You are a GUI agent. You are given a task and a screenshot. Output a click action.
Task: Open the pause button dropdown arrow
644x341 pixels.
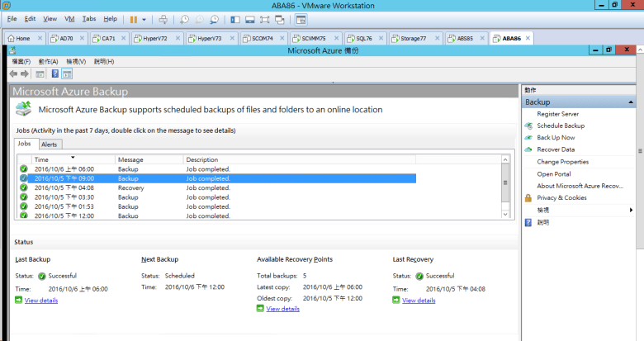[144, 19]
